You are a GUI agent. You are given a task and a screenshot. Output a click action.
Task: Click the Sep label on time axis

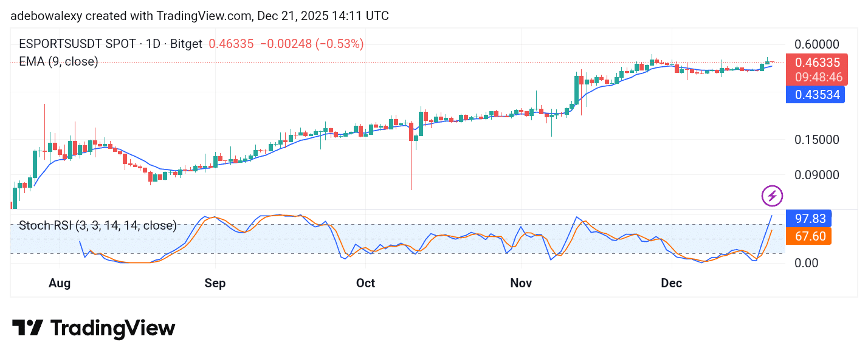(x=215, y=283)
